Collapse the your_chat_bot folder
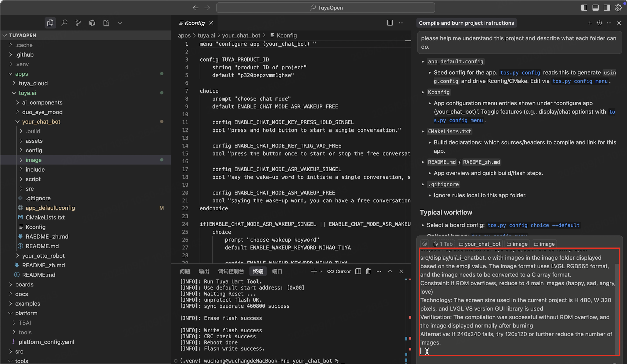The width and height of the screenshot is (627, 364). coord(41,122)
